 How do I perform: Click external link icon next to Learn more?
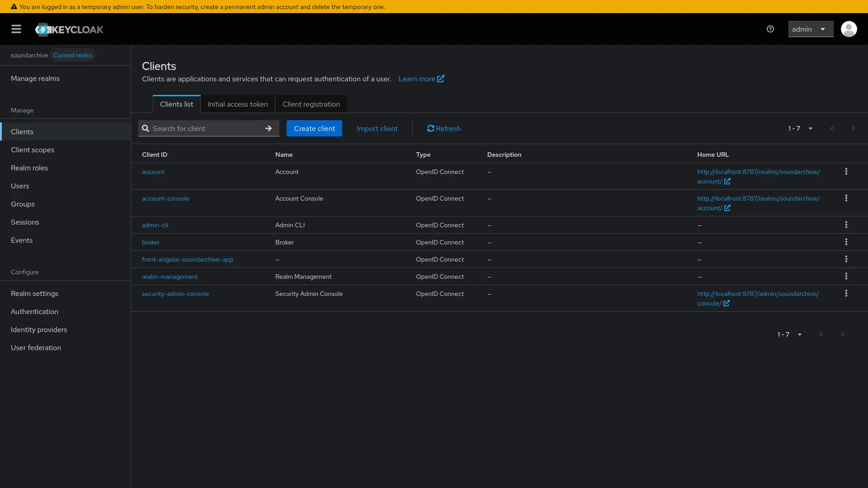tap(441, 79)
